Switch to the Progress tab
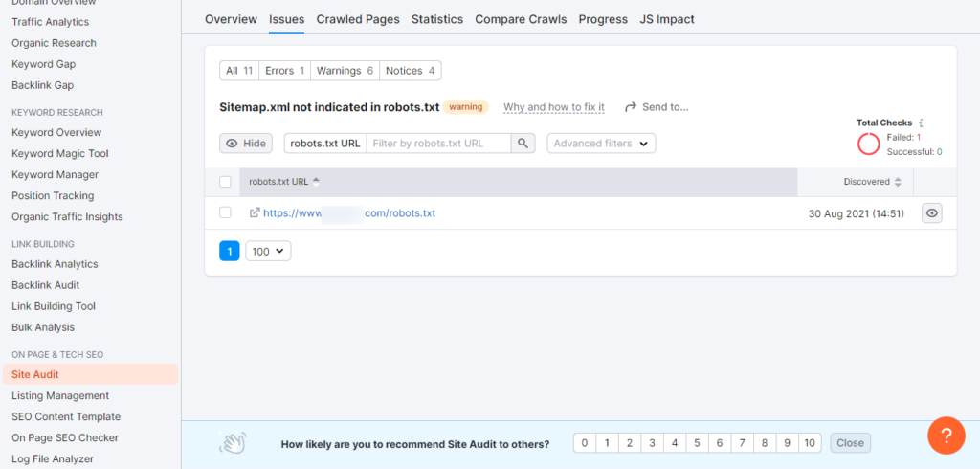The height and width of the screenshot is (469, 980). coord(603,19)
